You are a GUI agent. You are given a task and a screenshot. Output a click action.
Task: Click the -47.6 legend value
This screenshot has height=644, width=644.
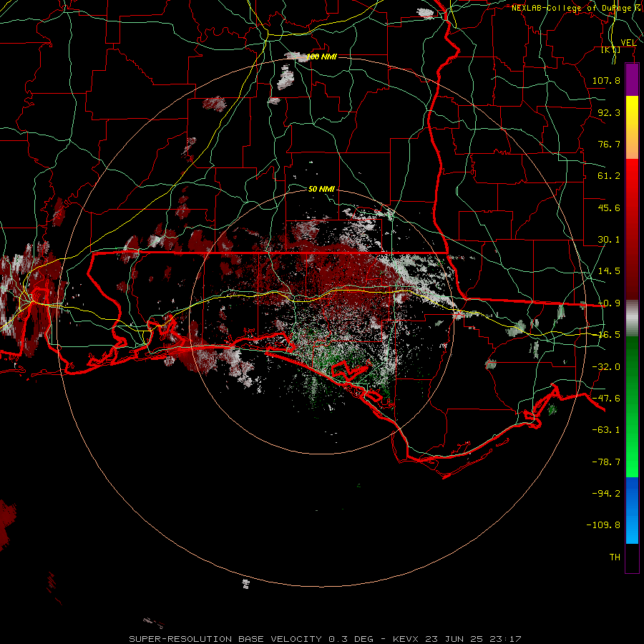click(x=606, y=399)
